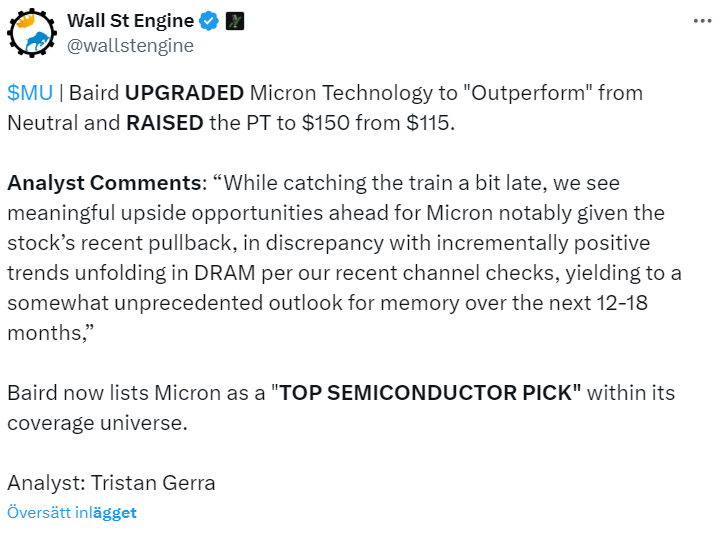Click the bold word RAISED

pos(164,123)
